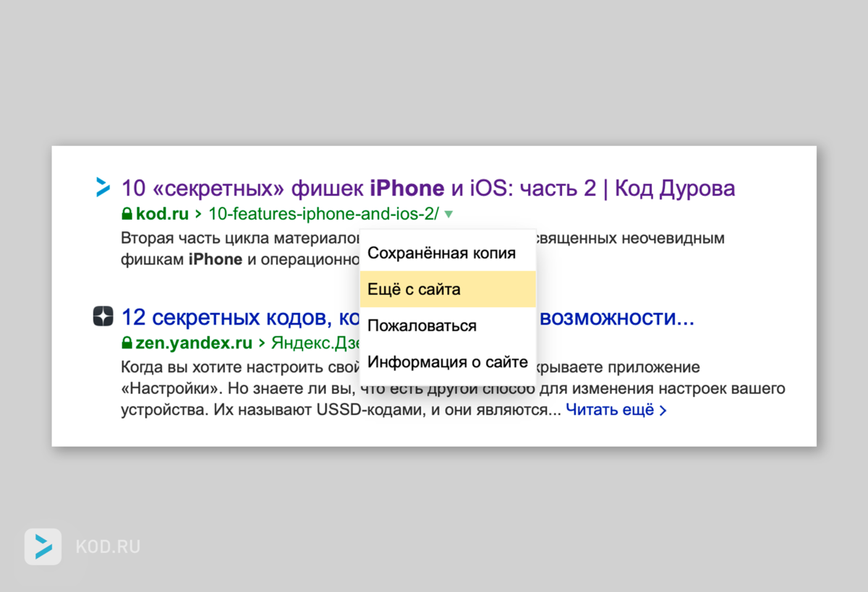Click the 10-features-iphone-and-ios-2/ URL path
This screenshot has height=592, width=868.
323,214
